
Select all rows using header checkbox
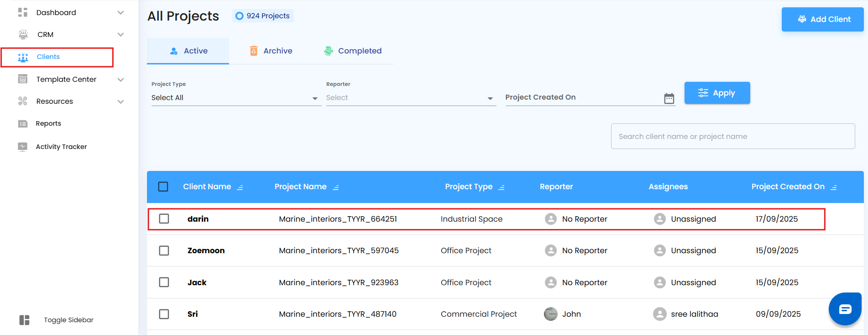163,186
